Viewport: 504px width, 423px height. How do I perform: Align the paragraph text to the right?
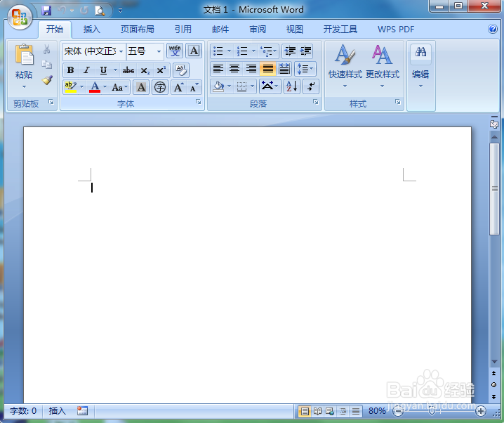click(251, 69)
